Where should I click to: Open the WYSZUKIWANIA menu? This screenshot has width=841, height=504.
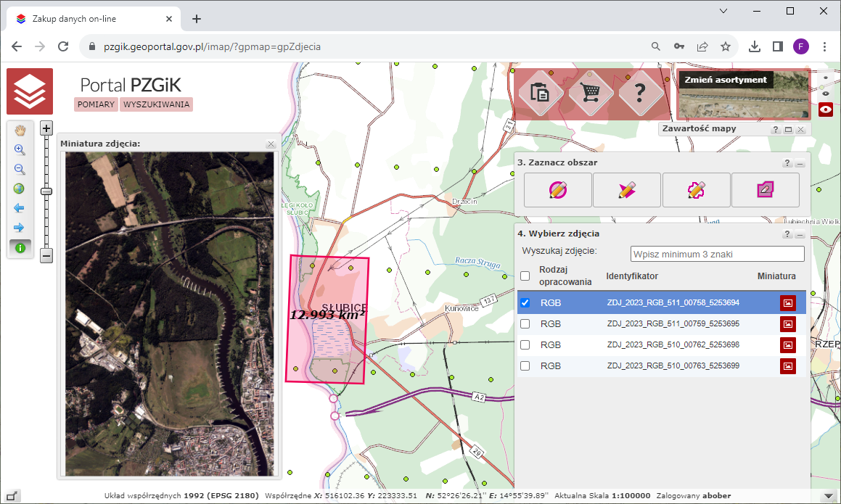[156, 104]
